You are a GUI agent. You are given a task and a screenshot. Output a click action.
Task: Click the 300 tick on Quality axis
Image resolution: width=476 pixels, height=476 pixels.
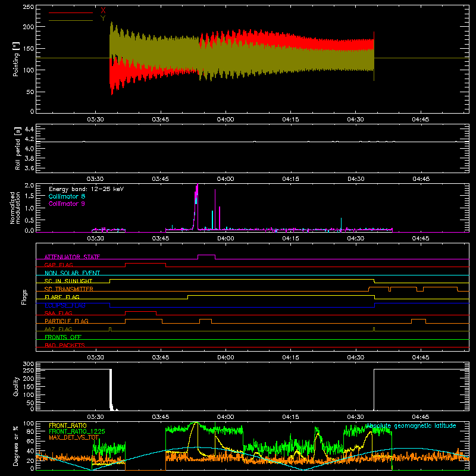tap(28, 364)
